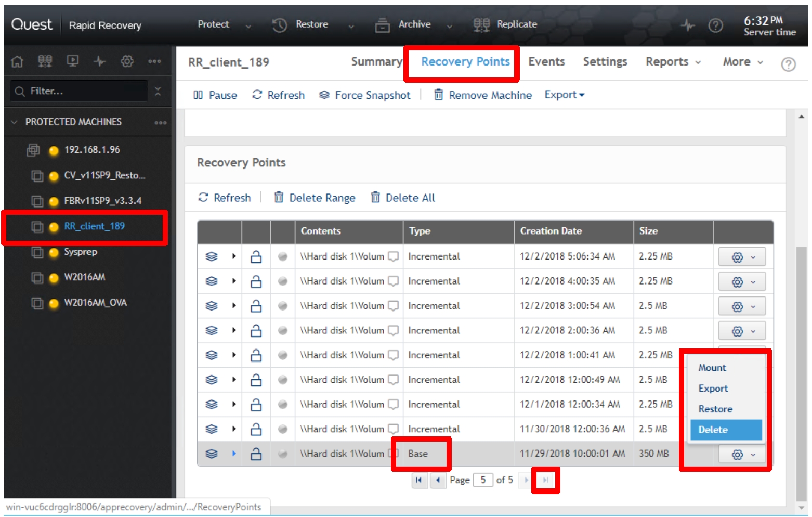Click Refresh in the machine toolbar
This screenshot has width=812, height=517.
click(x=279, y=95)
